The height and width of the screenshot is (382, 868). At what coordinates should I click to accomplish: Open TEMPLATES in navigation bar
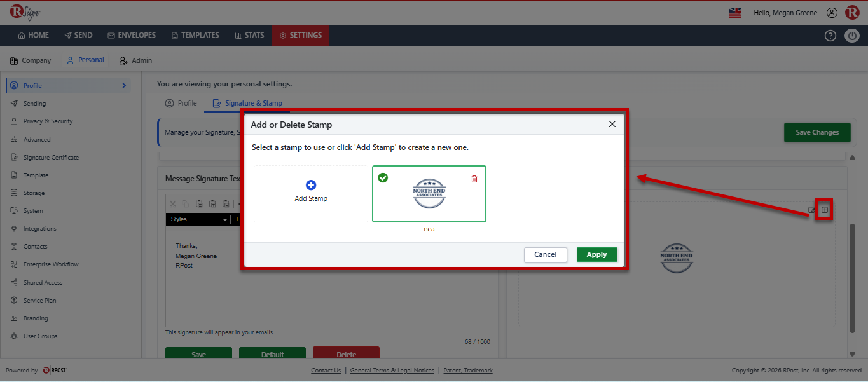tap(195, 36)
